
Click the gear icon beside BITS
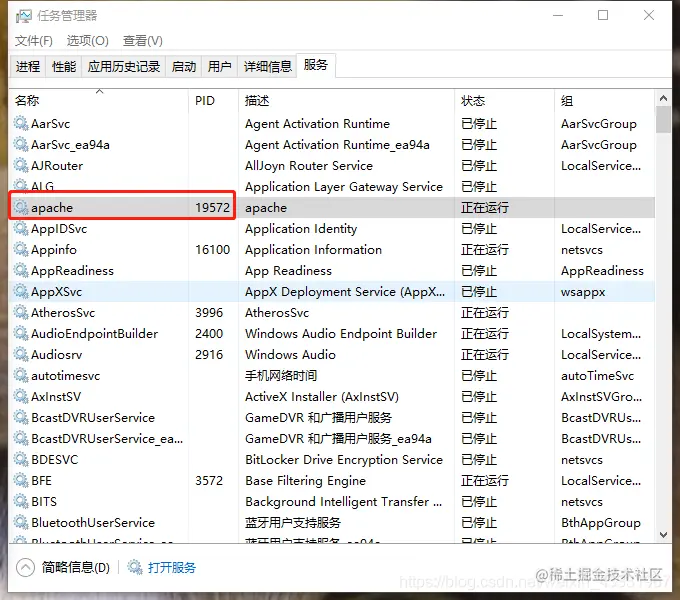20,501
